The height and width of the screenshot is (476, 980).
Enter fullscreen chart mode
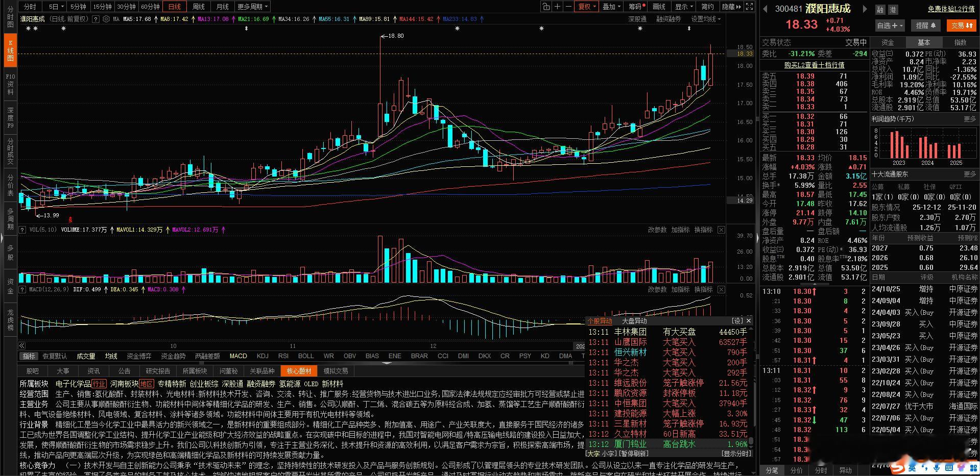(x=749, y=7)
